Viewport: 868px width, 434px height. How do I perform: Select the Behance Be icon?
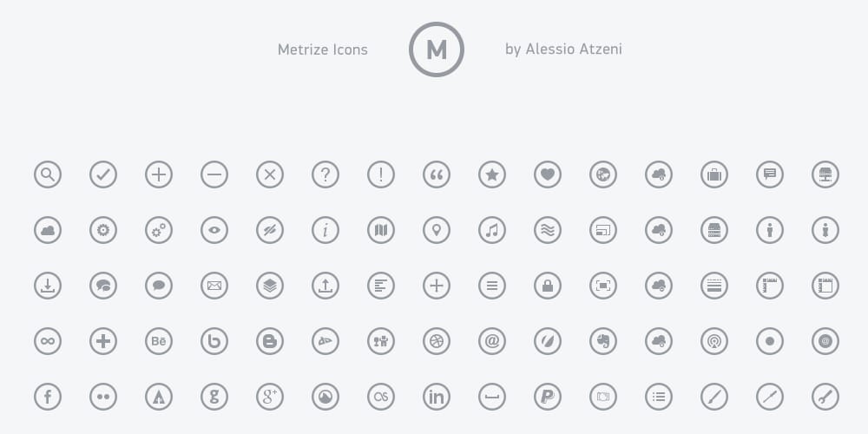(x=159, y=341)
